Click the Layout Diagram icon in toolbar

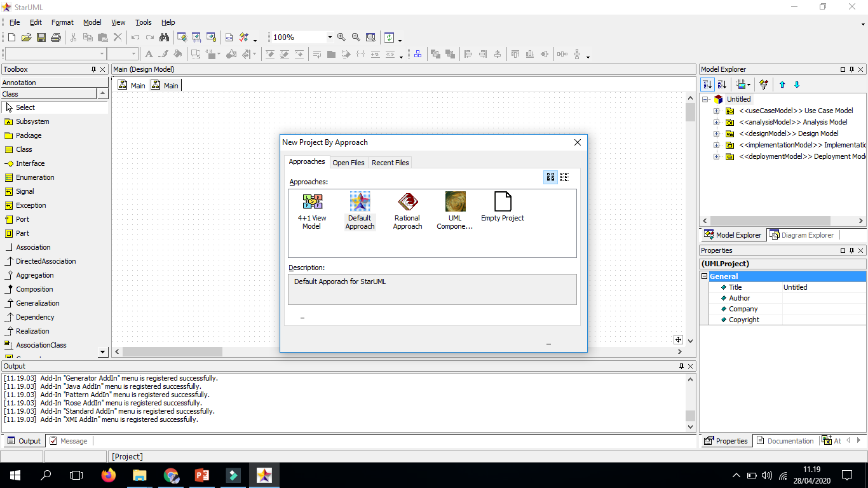(417, 54)
